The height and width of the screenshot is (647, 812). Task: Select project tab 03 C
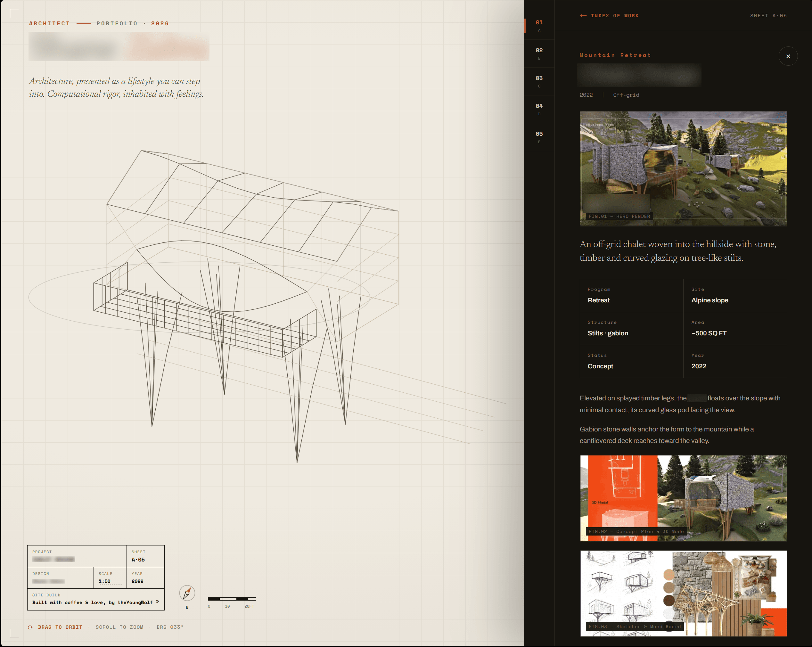(x=539, y=81)
